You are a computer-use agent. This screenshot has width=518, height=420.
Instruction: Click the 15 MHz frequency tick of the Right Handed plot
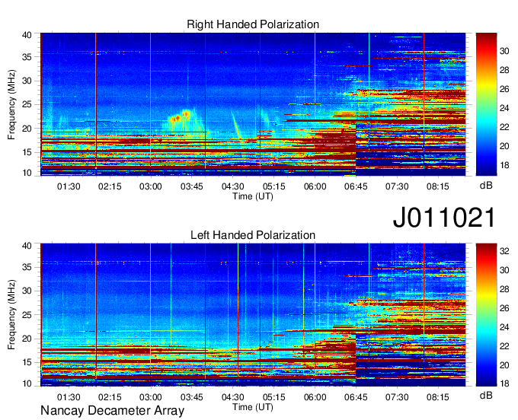coord(27,152)
